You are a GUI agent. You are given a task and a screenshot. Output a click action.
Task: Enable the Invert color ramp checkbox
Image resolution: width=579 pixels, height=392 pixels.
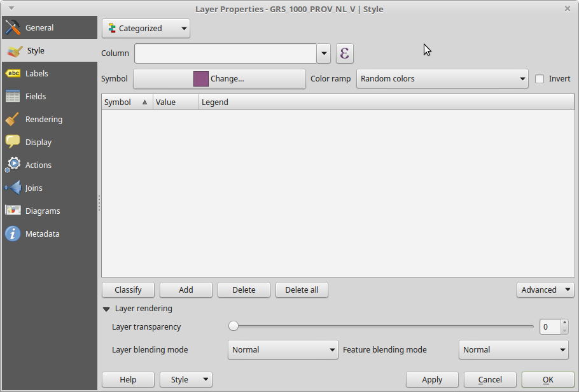540,79
